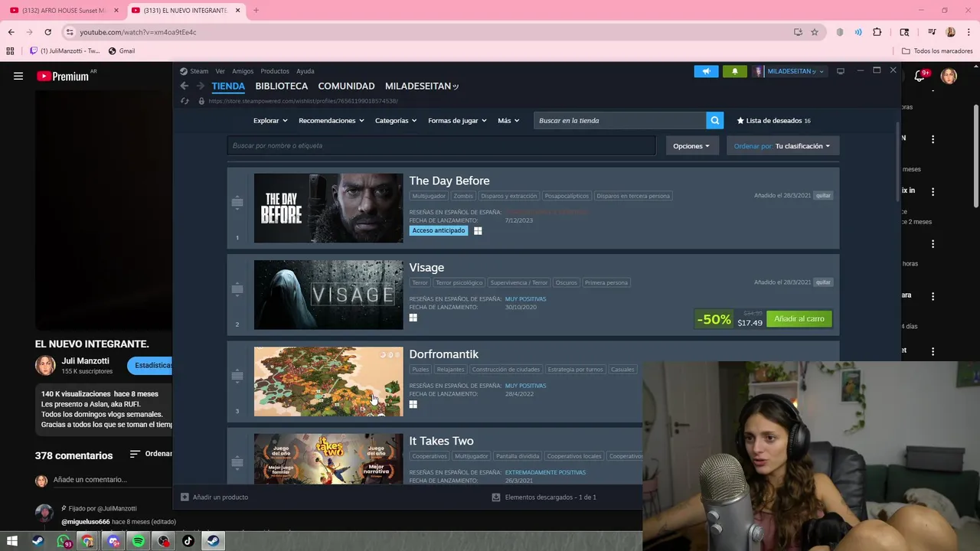Open the Elementos descargados status in Steam
This screenshot has width=980, height=551.
pyautogui.click(x=544, y=497)
